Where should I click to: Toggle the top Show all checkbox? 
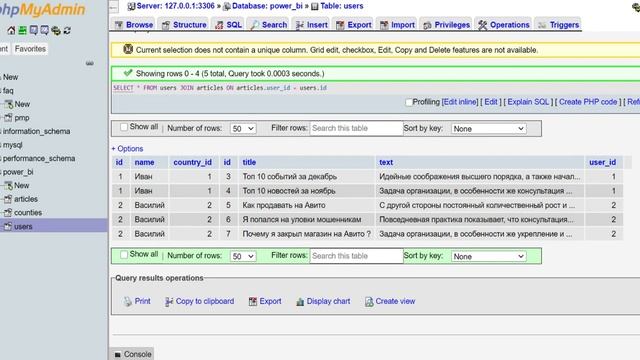pos(124,127)
